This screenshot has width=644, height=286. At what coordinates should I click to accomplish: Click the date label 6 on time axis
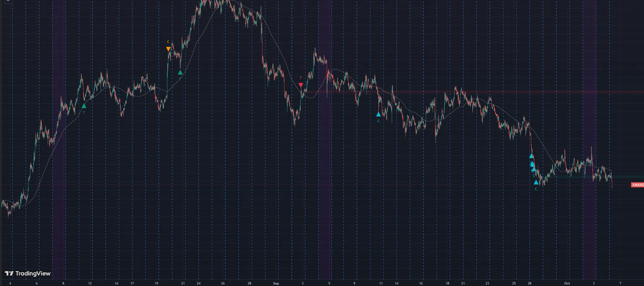[x=37, y=283]
